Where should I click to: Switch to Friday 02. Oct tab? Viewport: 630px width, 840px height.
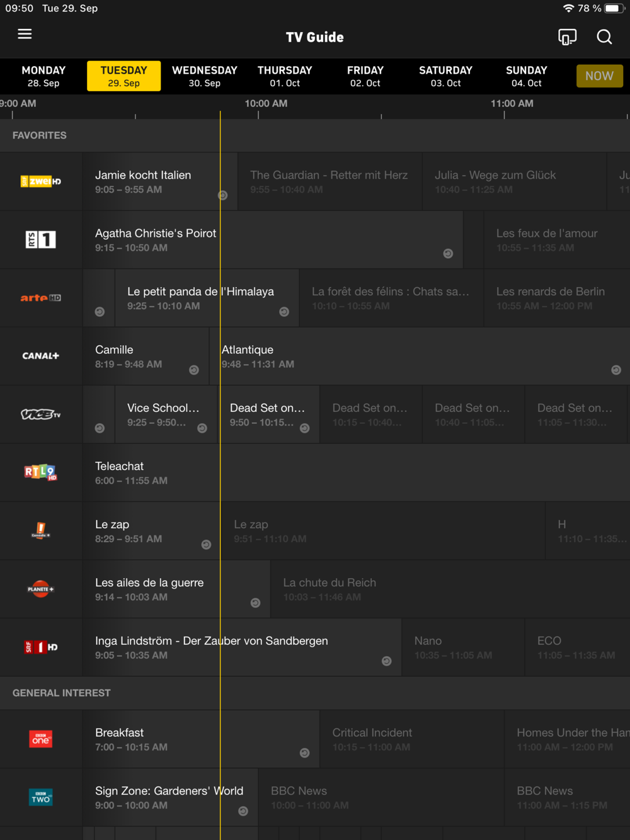[365, 76]
